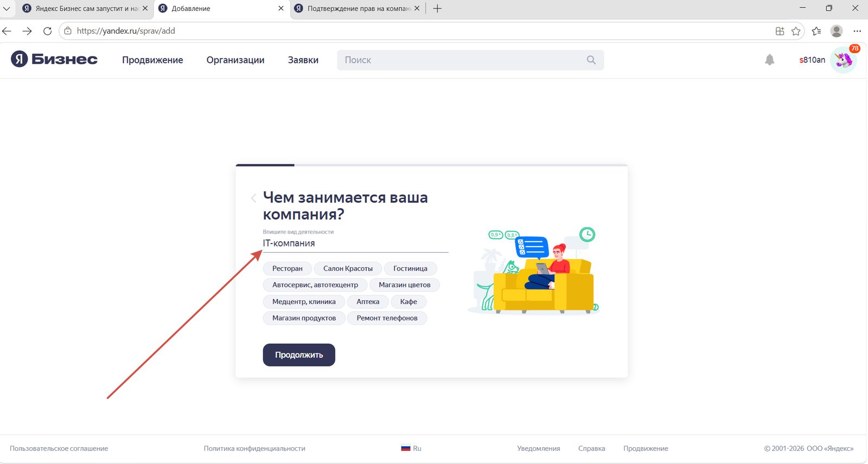868x464 pixels.
Task: Open the notifications bell
Action: tap(769, 60)
